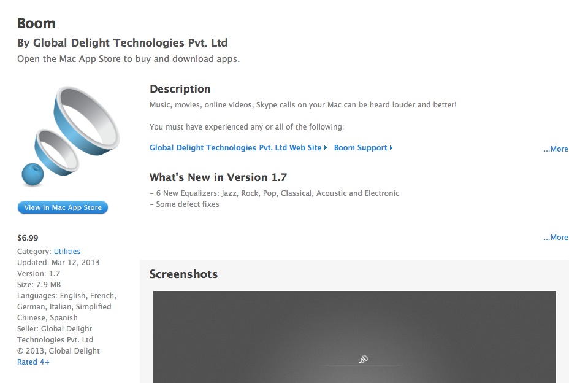588x383 pixels.
Task: Click the View in Mac App Store button
Action: click(x=63, y=207)
